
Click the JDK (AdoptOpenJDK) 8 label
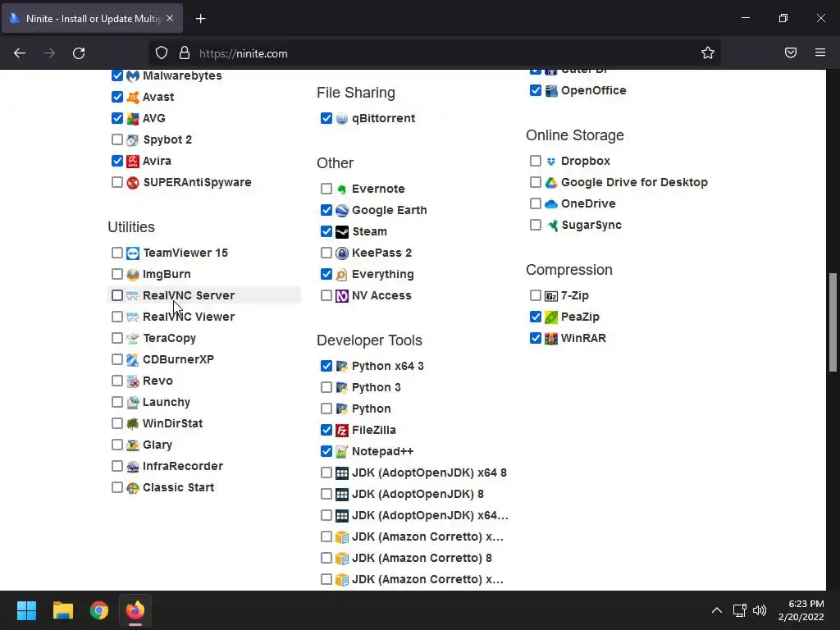coord(418,494)
